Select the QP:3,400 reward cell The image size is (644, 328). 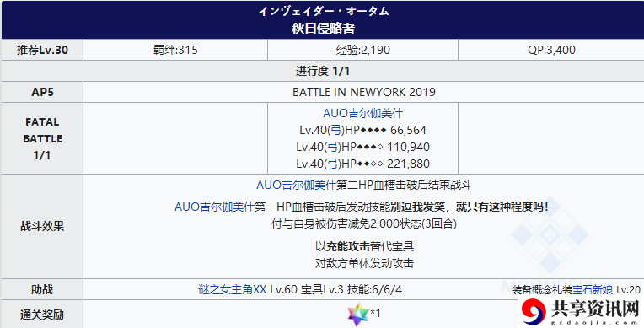coord(551,50)
